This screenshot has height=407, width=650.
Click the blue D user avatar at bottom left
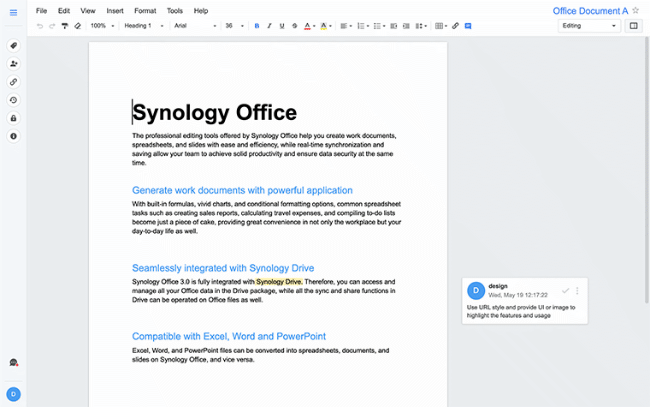[13, 394]
